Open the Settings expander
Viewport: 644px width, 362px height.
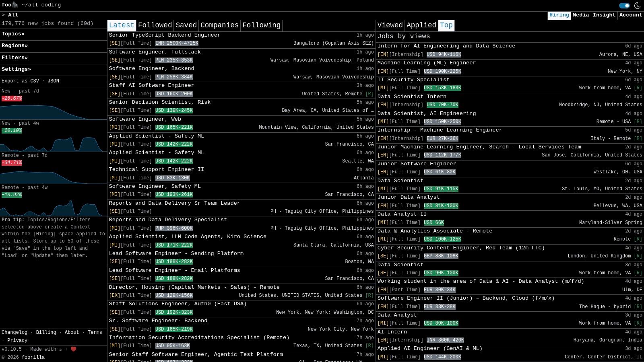pyautogui.click(x=17, y=69)
